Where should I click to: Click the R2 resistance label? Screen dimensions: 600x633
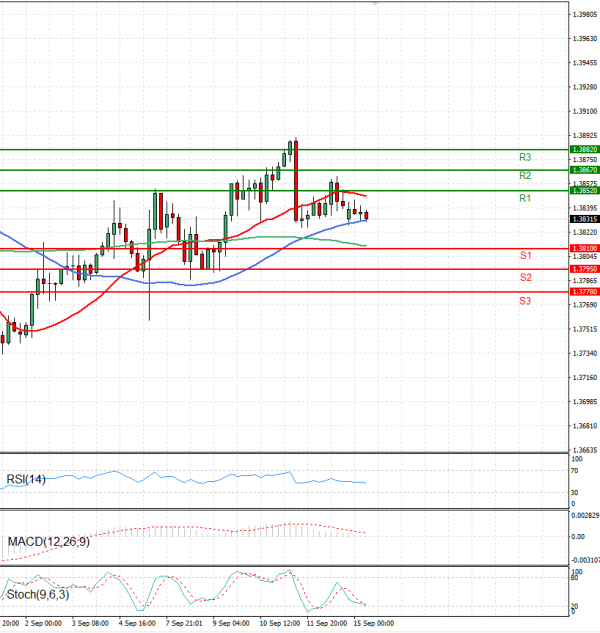pos(525,176)
